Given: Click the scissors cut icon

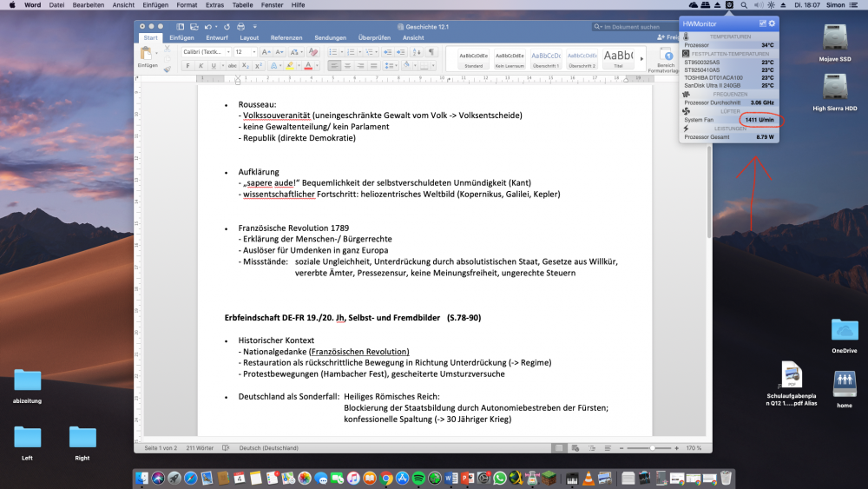Looking at the screenshot, I should pyautogui.click(x=168, y=49).
